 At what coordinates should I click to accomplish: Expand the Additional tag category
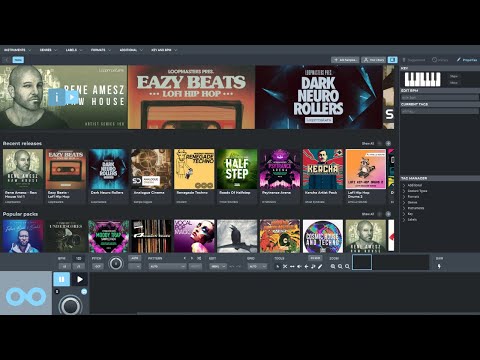(412, 185)
